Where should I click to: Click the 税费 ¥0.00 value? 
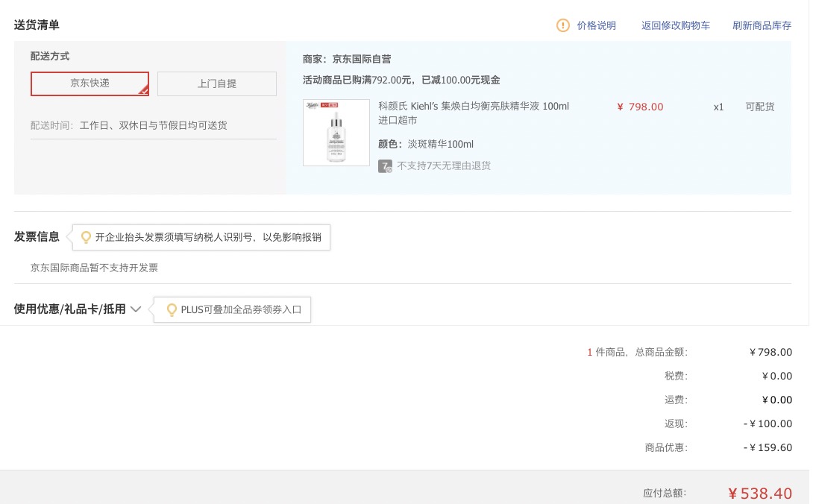point(776,376)
